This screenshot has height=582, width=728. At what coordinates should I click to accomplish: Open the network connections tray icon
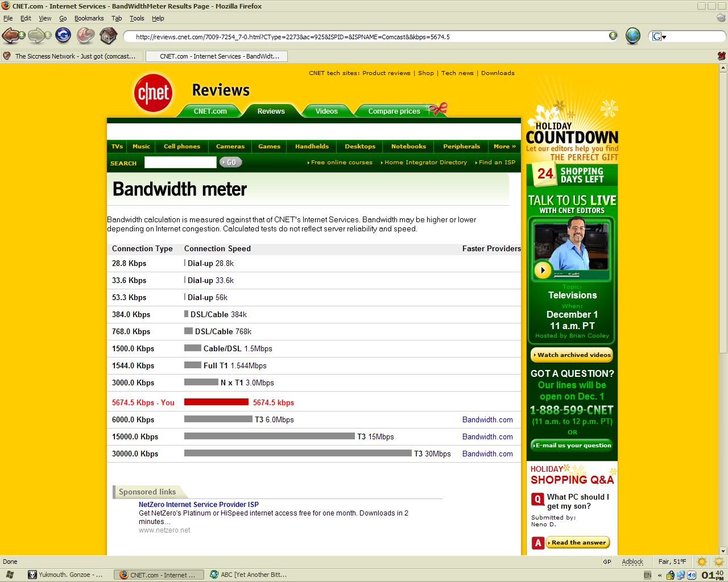[x=681, y=575]
